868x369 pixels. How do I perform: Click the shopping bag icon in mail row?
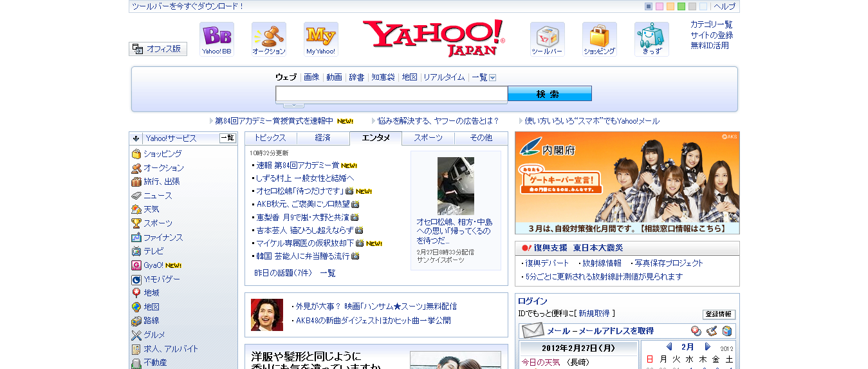727,331
